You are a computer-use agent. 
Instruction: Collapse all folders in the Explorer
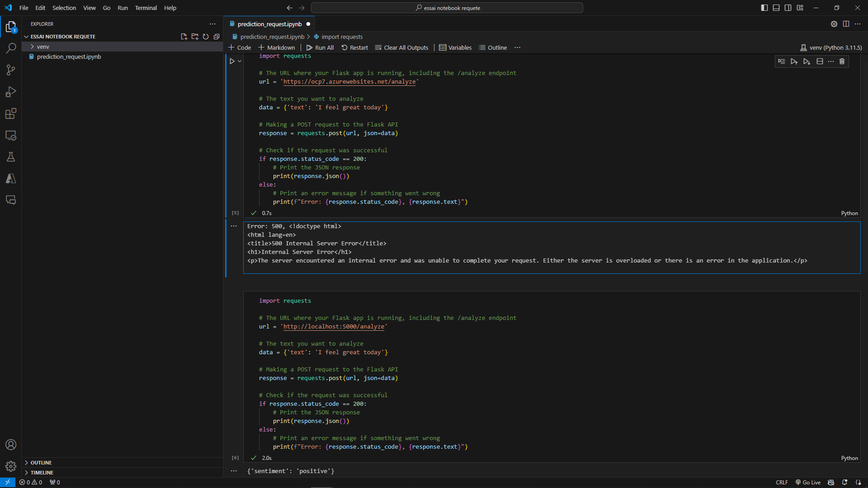point(217,37)
